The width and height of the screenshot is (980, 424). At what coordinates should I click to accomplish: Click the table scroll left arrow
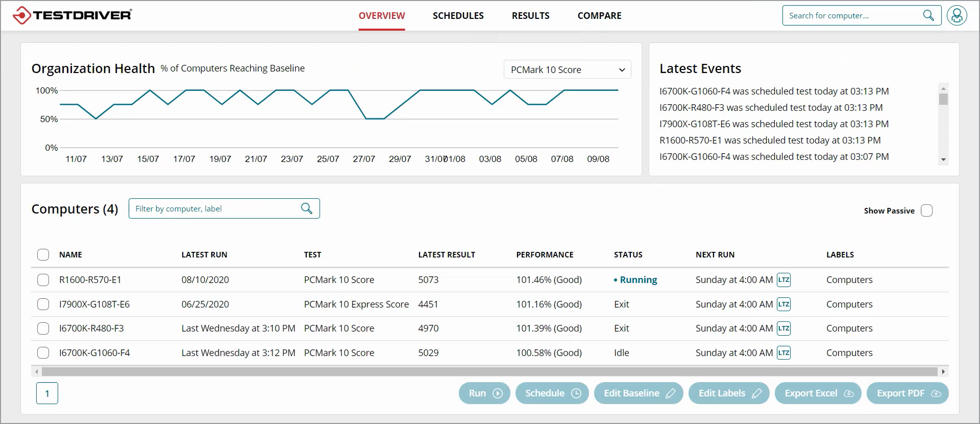click(x=36, y=371)
